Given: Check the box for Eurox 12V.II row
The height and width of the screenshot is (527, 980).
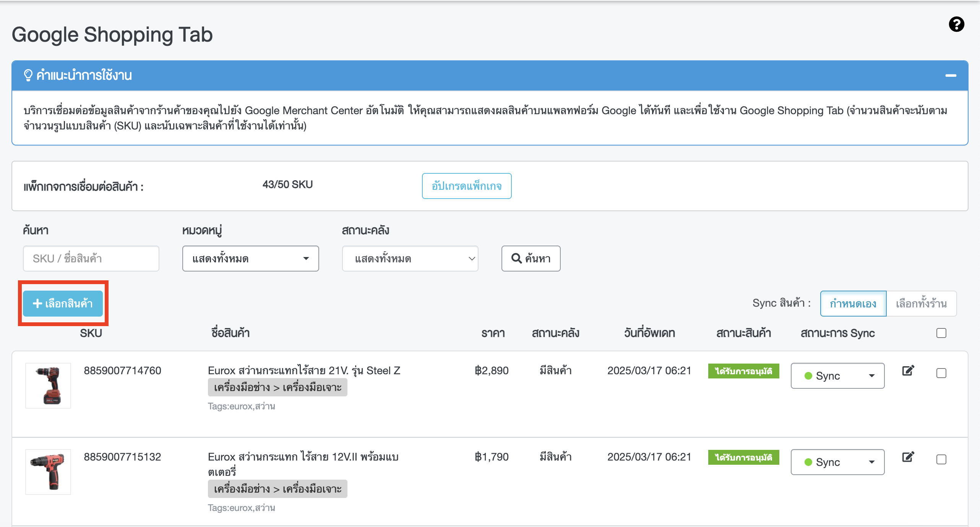Looking at the screenshot, I should pyautogui.click(x=941, y=459).
